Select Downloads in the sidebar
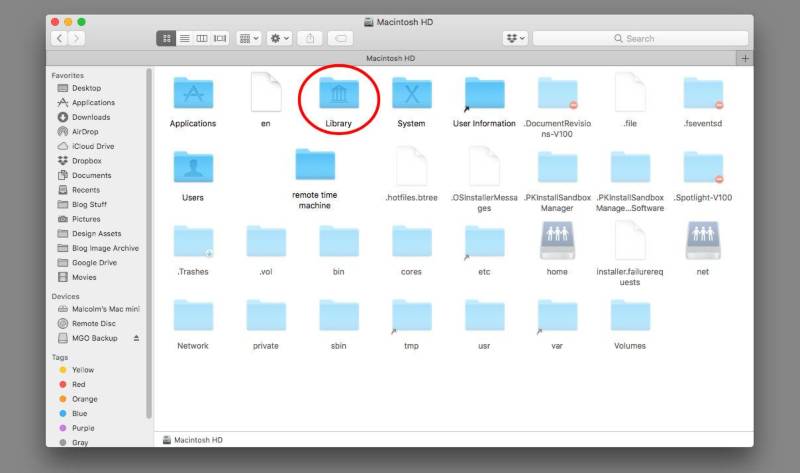Image resolution: width=800 pixels, height=473 pixels. click(x=90, y=117)
